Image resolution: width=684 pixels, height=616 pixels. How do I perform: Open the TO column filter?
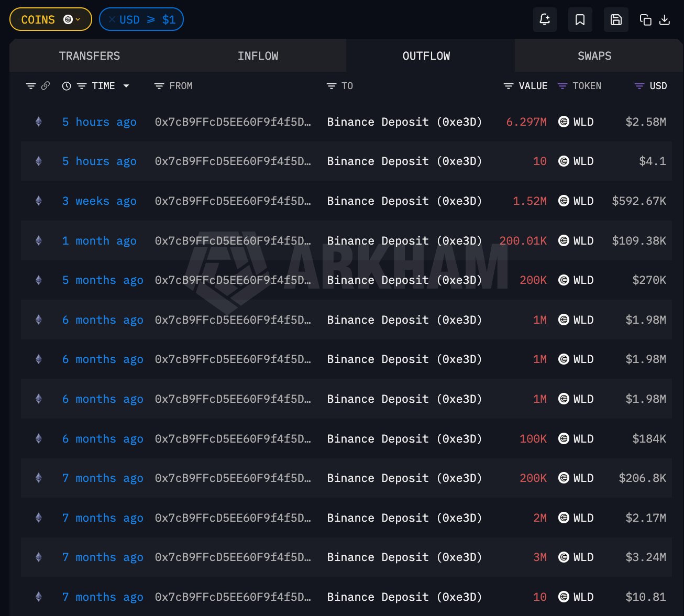pyautogui.click(x=332, y=86)
